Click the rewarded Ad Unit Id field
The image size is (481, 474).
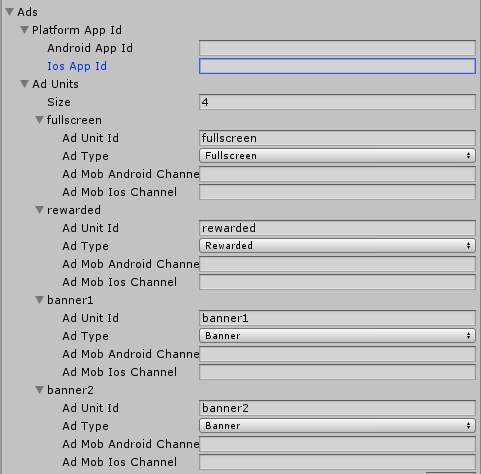point(337,228)
